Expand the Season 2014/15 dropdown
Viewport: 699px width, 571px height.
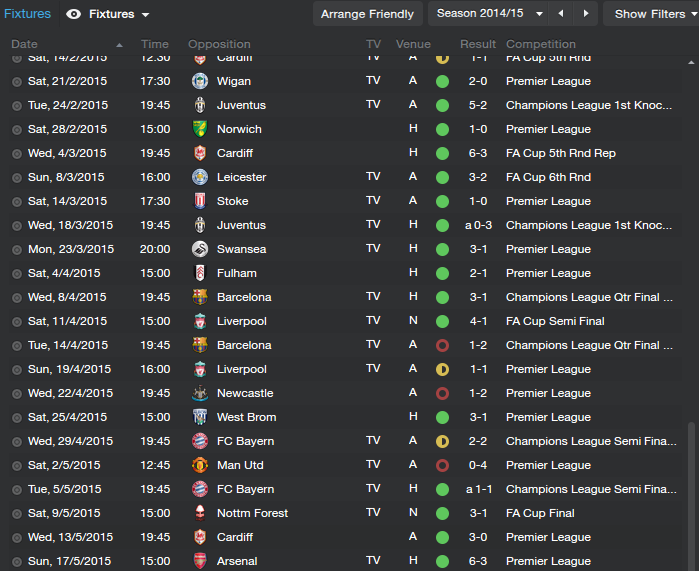click(489, 13)
